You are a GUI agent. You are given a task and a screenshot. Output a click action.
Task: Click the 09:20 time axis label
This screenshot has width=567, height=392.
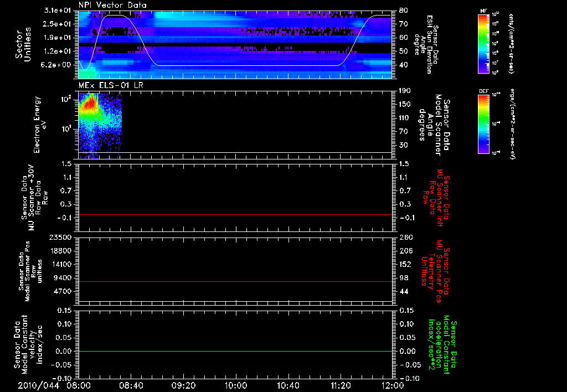point(183,385)
